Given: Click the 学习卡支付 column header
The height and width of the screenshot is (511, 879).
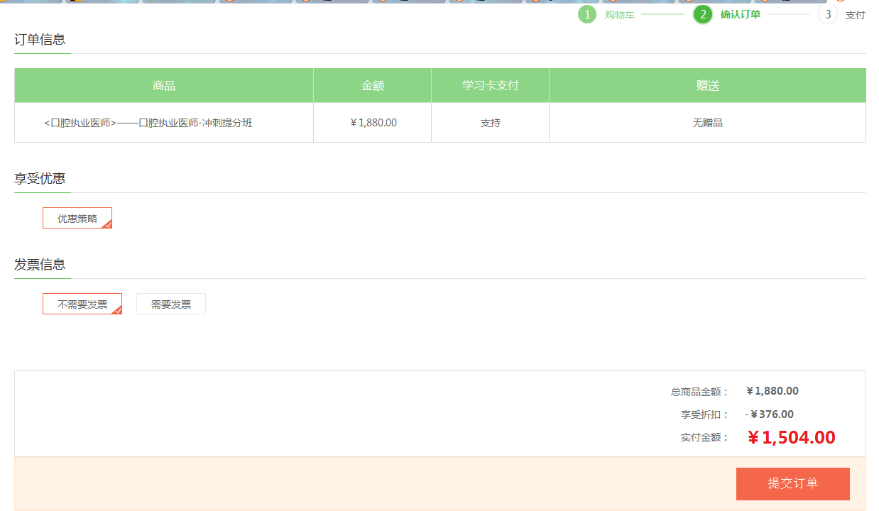Looking at the screenshot, I should (490, 86).
